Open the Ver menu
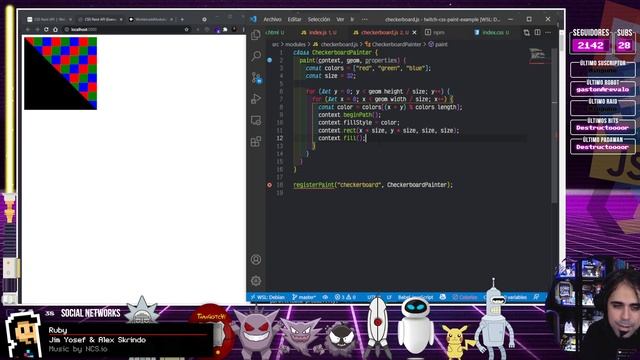Viewport: 640px width, 360px height. [x=340, y=19]
